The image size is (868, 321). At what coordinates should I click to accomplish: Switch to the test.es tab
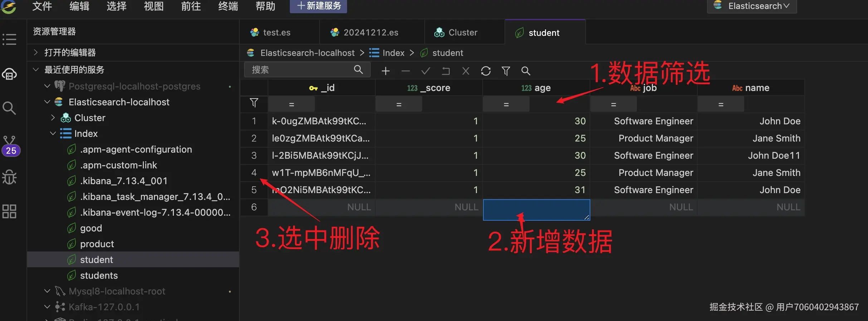click(x=279, y=32)
